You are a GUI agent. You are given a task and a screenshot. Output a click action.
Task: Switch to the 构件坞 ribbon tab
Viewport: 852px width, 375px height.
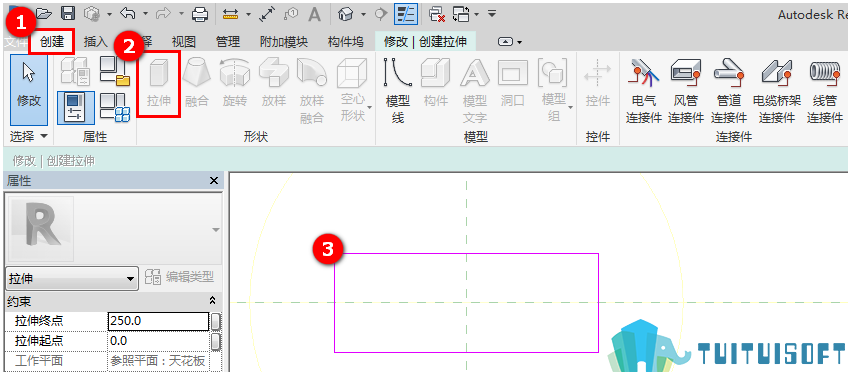pyautogui.click(x=346, y=42)
